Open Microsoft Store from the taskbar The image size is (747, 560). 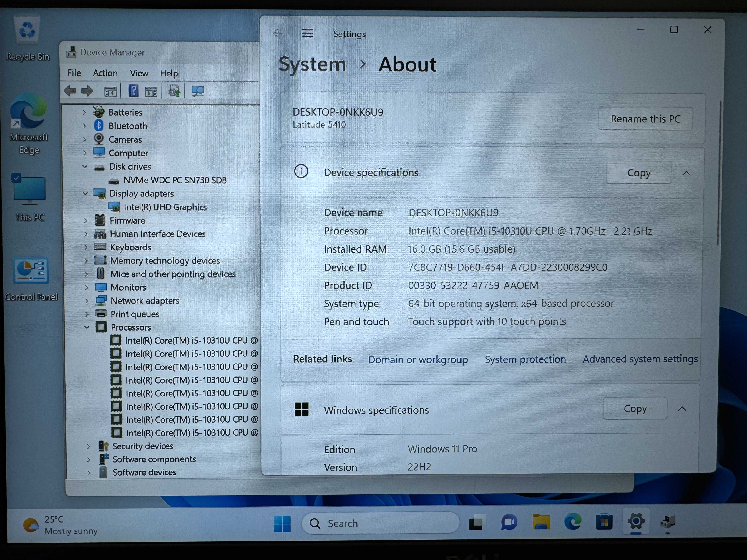[x=604, y=522]
